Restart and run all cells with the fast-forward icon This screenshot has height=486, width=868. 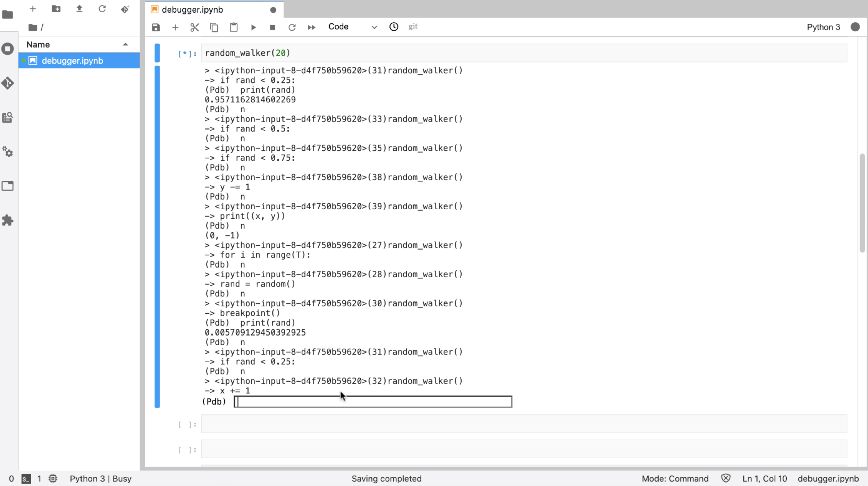(311, 27)
